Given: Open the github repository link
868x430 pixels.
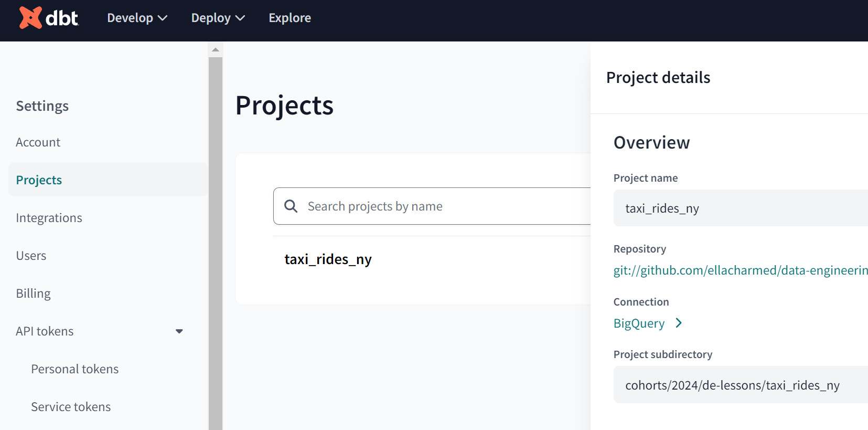Looking at the screenshot, I should tap(741, 270).
